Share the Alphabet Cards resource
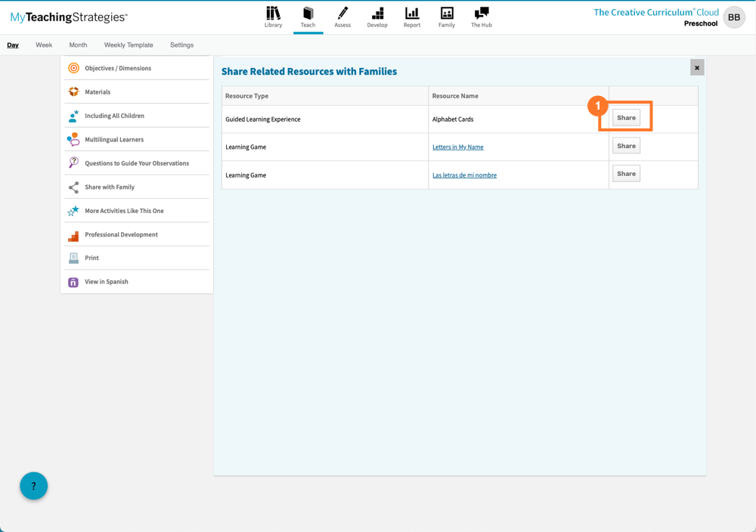This screenshot has height=532, width=756. [626, 117]
